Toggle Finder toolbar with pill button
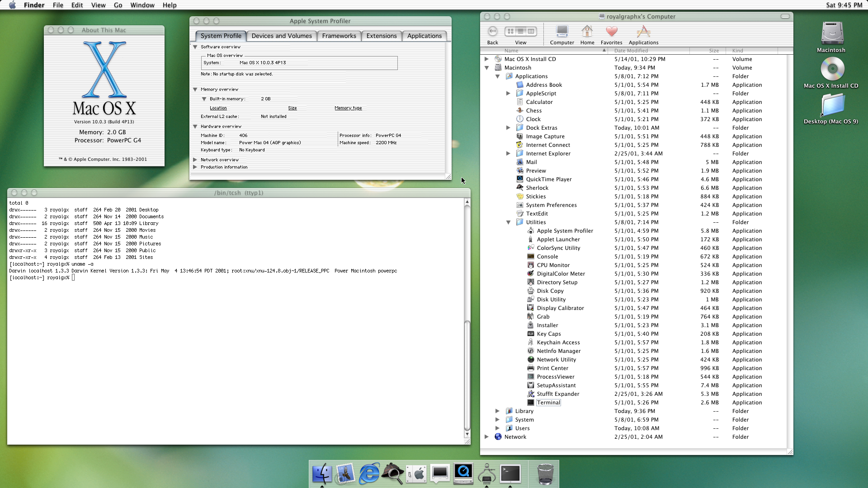Screen dimensions: 868x488 point(785,16)
